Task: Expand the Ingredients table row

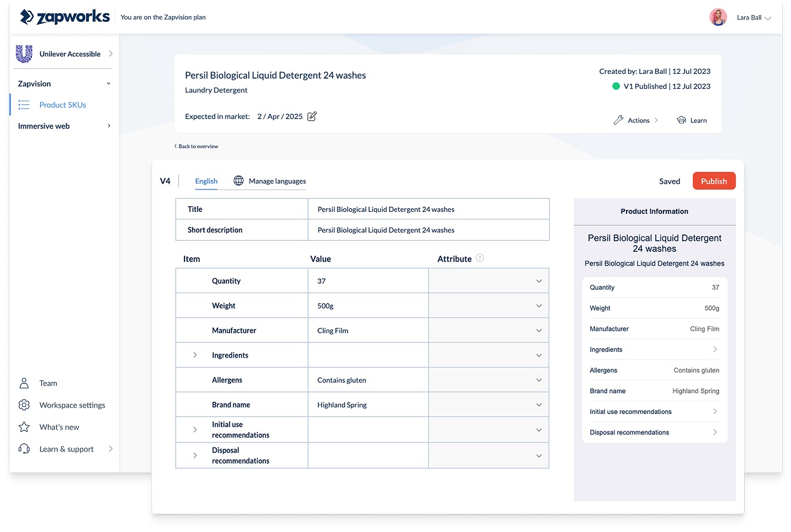Action: pyautogui.click(x=195, y=355)
